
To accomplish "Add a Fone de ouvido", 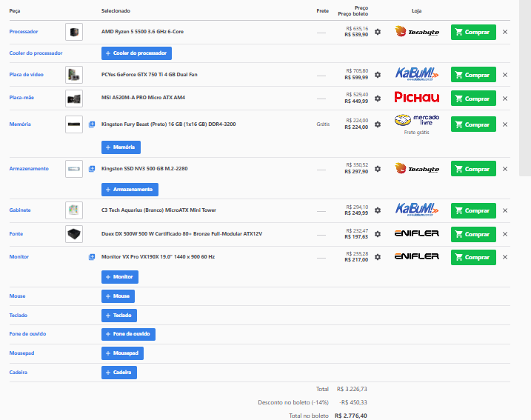I will (x=128, y=334).
